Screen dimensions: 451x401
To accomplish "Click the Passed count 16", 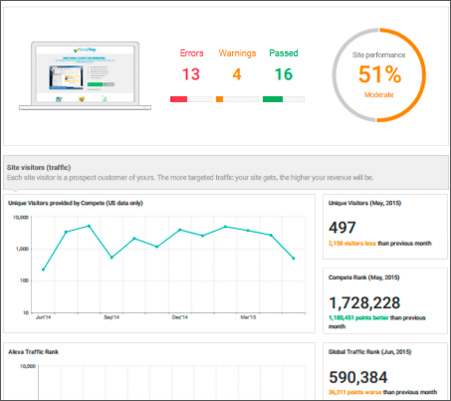I will [284, 74].
